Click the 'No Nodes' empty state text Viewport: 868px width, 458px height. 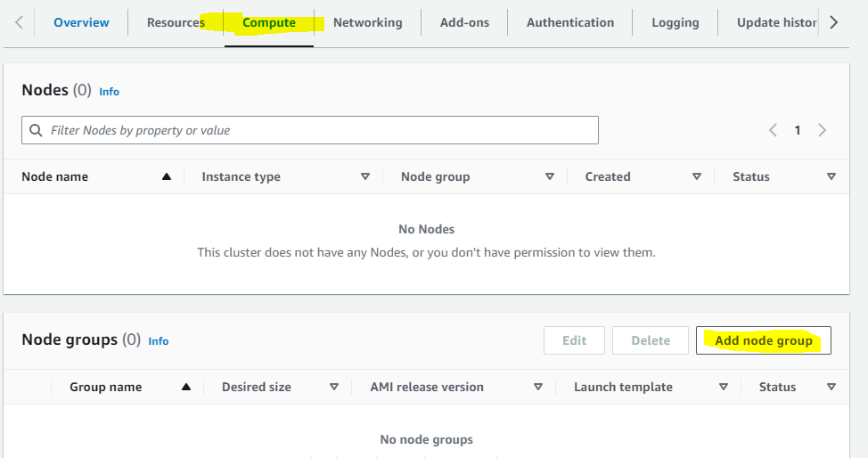[x=426, y=229]
